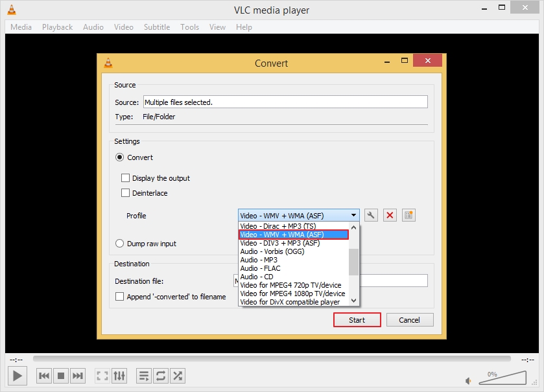Show extended settings equalizer icon
The height and width of the screenshot is (392, 544).
pos(119,376)
